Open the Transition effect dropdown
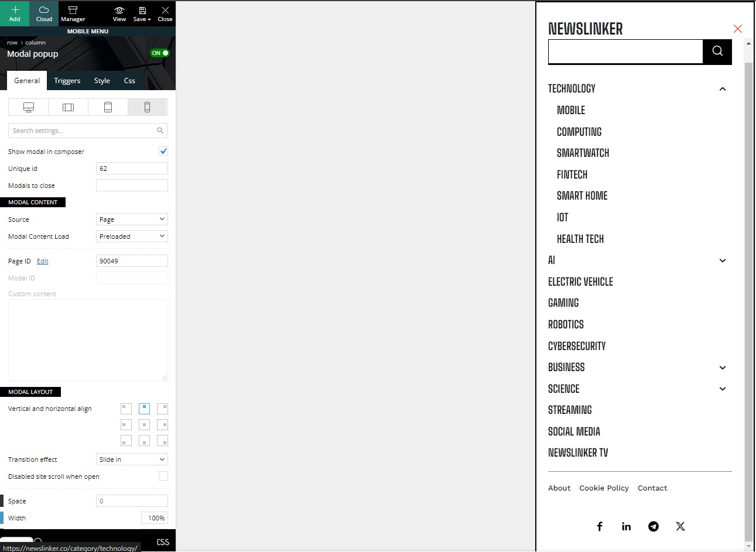 [x=132, y=460]
